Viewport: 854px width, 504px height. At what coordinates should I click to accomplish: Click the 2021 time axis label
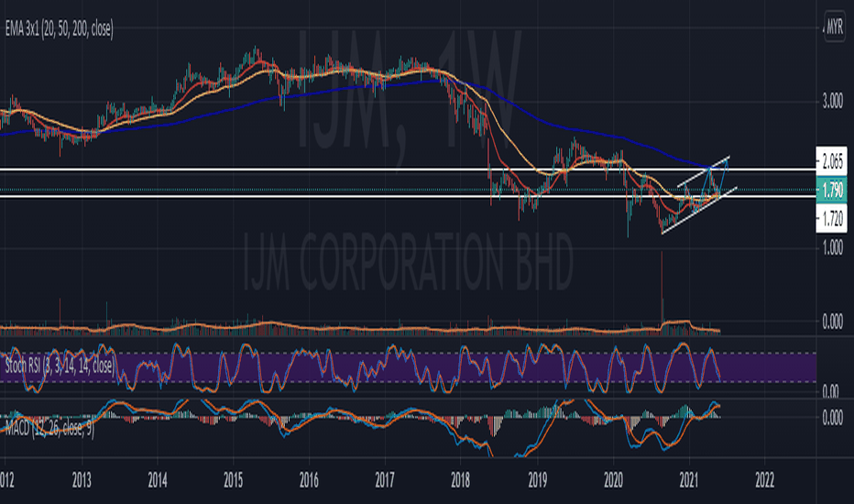click(x=689, y=480)
